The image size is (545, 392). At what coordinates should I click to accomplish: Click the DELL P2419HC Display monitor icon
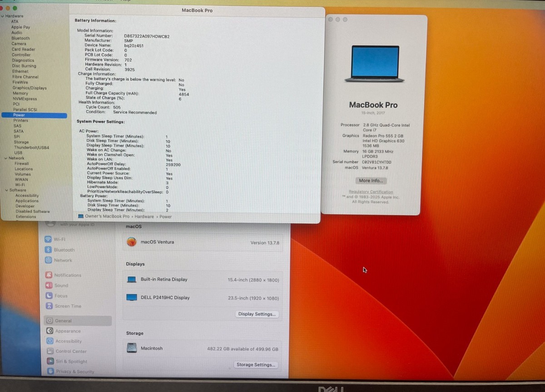[x=132, y=298]
